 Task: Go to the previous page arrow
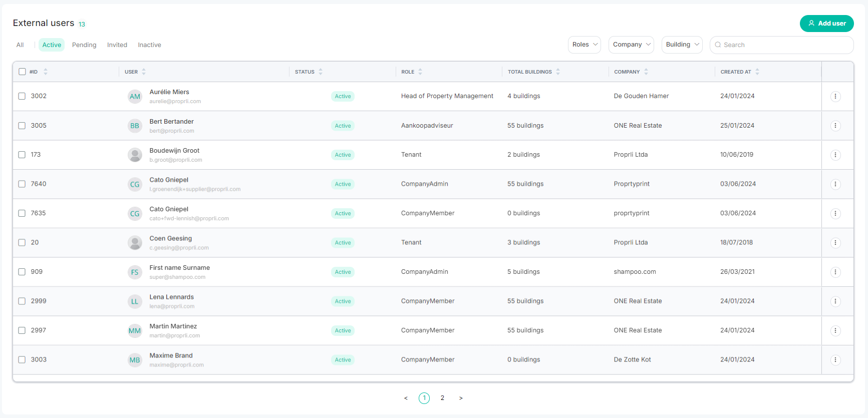point(406,398)
